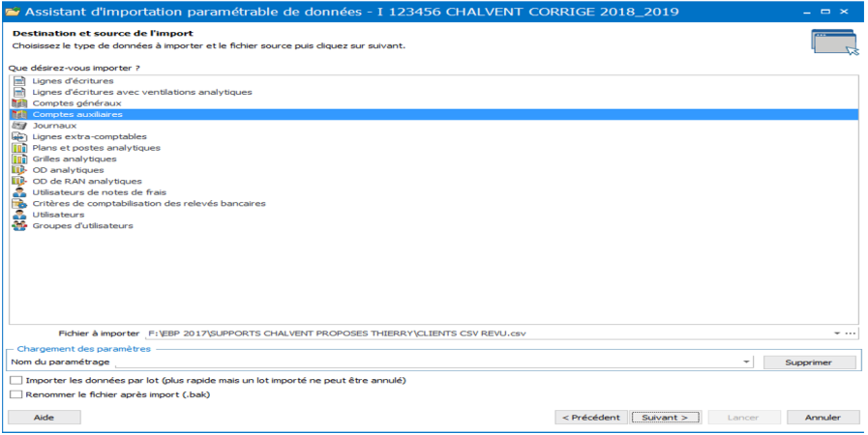
Task: Click the OD analytiques icon
Action: [19, 170]
